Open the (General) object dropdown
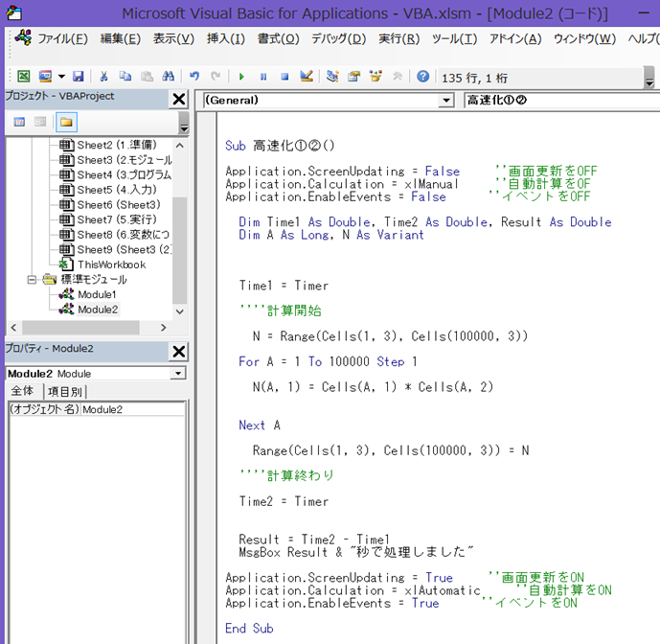This screenshot has height=644, width=660. (x=446, y=101)
